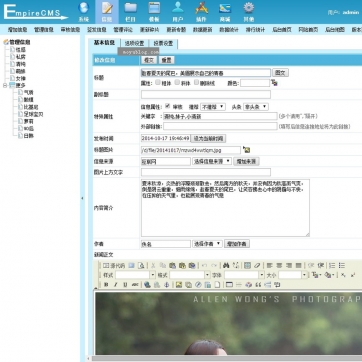The width and height of the screenshot is (362, 362).
Task: Open the 用户 (User) top navigation icon
Action: [x=178, y=11]
